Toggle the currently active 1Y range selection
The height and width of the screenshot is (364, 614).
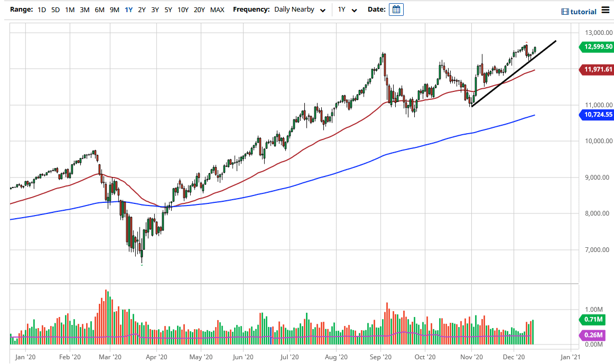[x=128, y=9]
